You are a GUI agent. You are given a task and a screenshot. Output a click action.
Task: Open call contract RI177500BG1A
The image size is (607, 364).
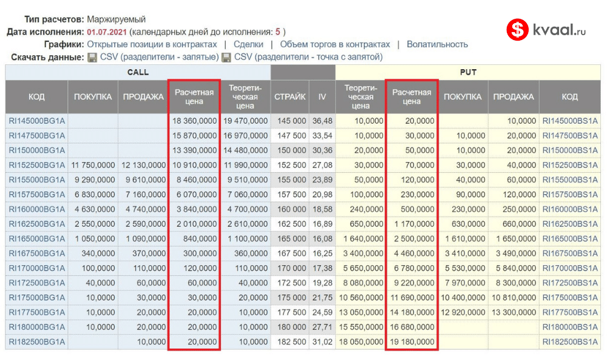pos(37,312)
